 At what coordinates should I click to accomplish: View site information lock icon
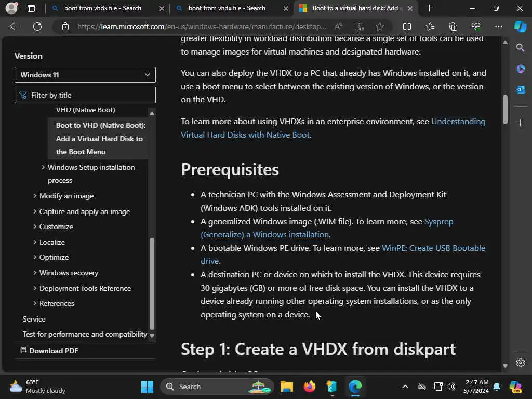tap(65, 26)
